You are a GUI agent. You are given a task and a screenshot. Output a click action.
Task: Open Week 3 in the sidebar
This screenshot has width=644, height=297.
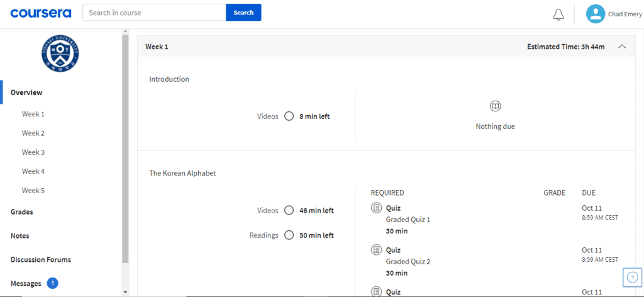(33, 152)
